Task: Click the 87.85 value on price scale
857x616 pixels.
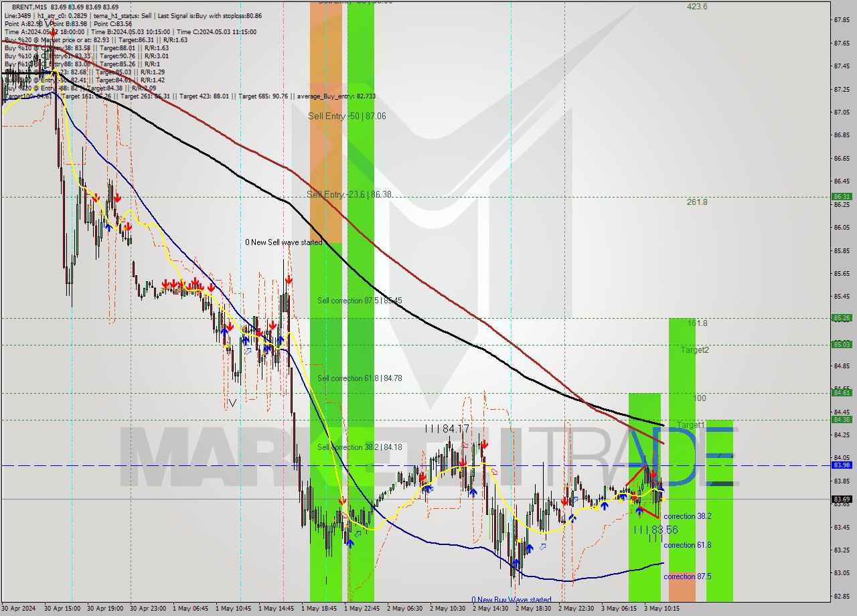Action: pos(842,20)
